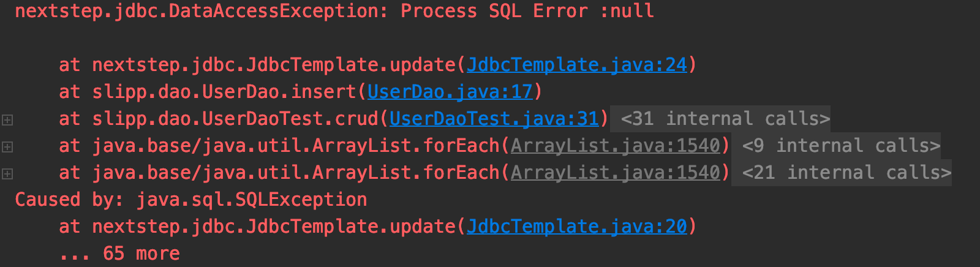
Task: Open ArrayList.java:1540 link before <9 internal calls>
Action: (615, 146)
